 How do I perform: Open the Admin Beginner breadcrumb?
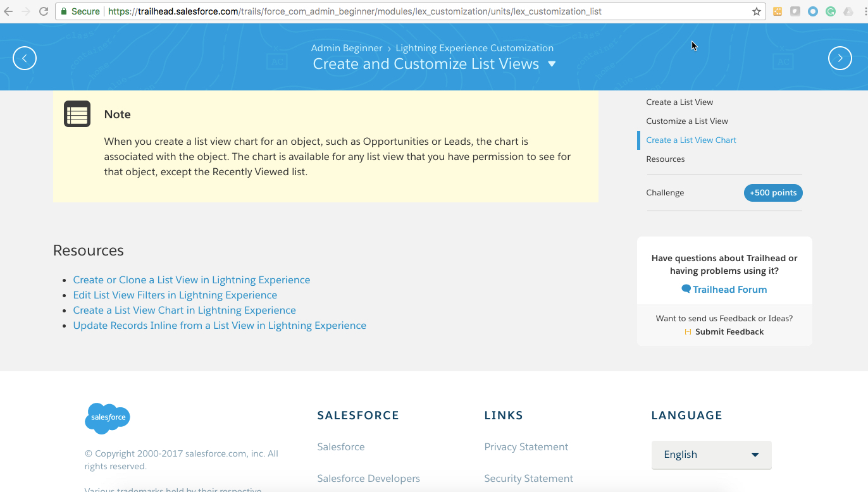coord(347,48)
